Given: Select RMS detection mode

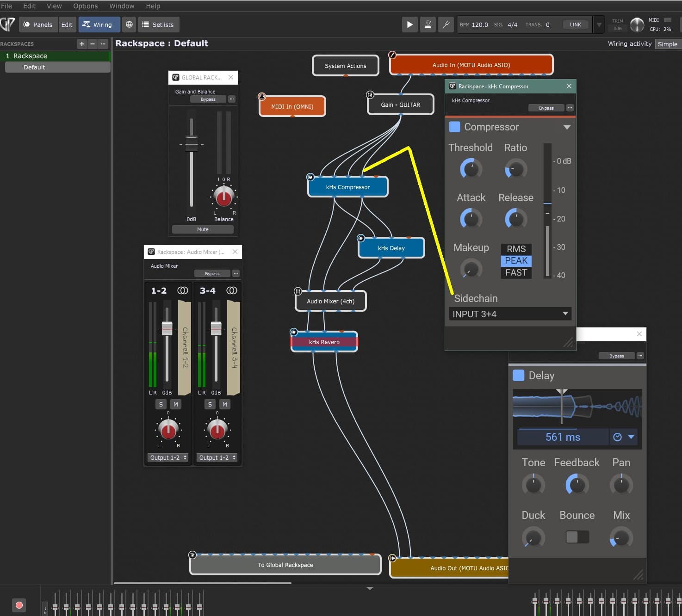Looking at the screenshot, I should point(516,249).
